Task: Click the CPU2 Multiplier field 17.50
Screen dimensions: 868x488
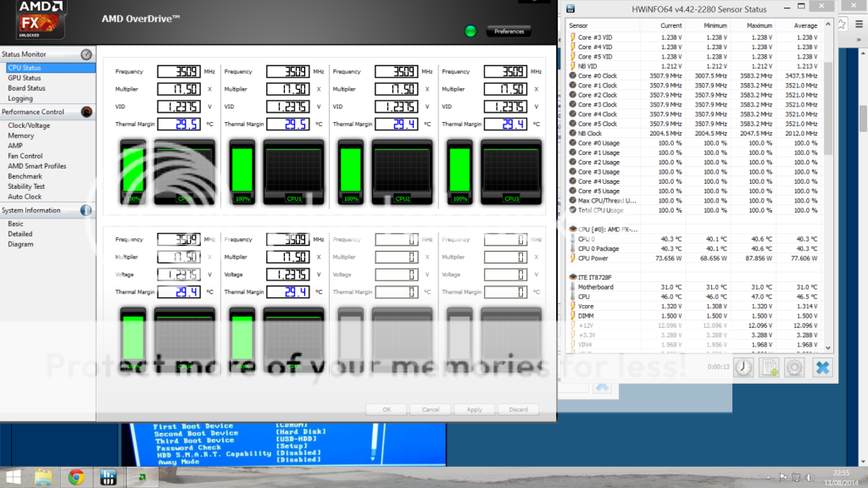Action: point(397,89)
